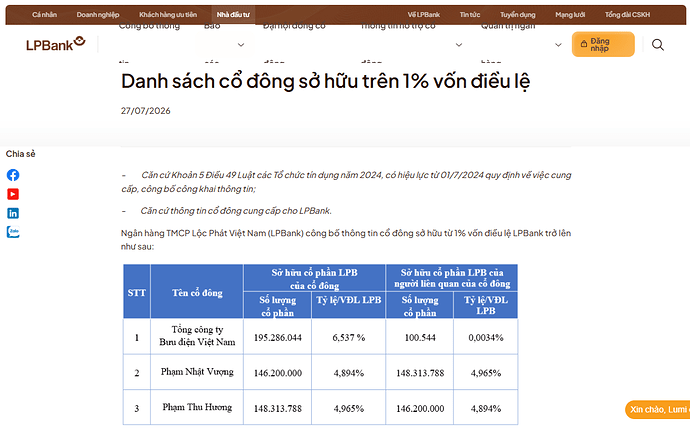Screen dimensions: 690x430
Task: Share via Facebook icon
Action: [13, 175]
